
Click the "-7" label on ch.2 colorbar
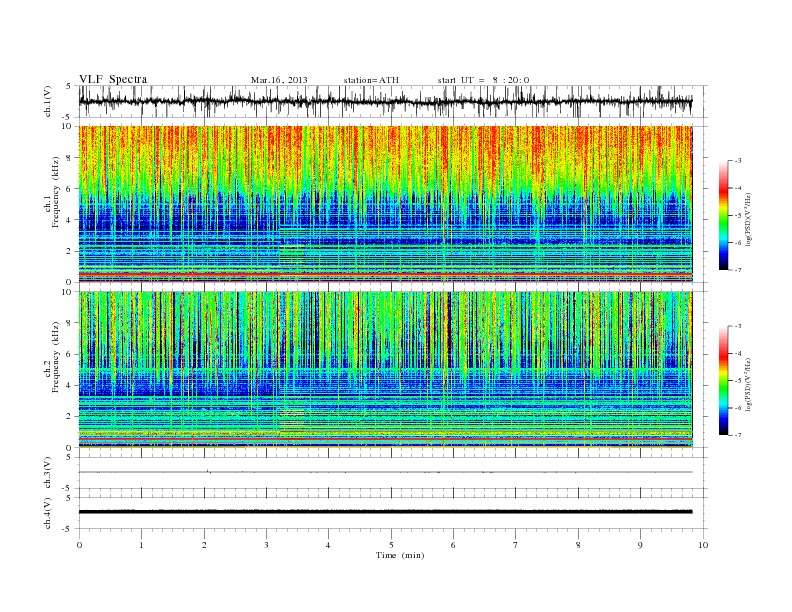coord(738,435)
